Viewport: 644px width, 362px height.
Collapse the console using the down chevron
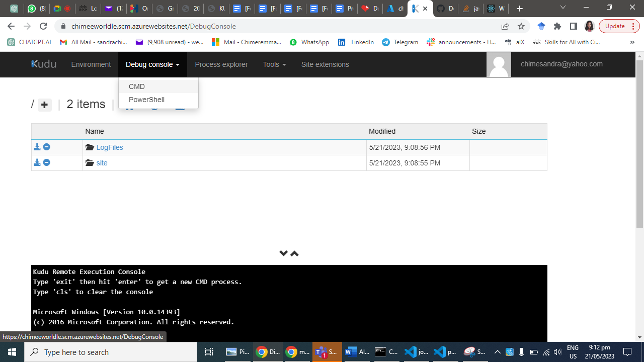(284, 253)
